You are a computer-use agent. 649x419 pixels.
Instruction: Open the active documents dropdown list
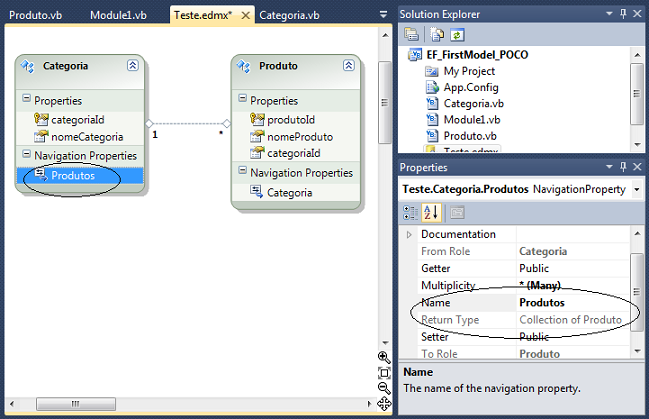click(x=383, y=15)
